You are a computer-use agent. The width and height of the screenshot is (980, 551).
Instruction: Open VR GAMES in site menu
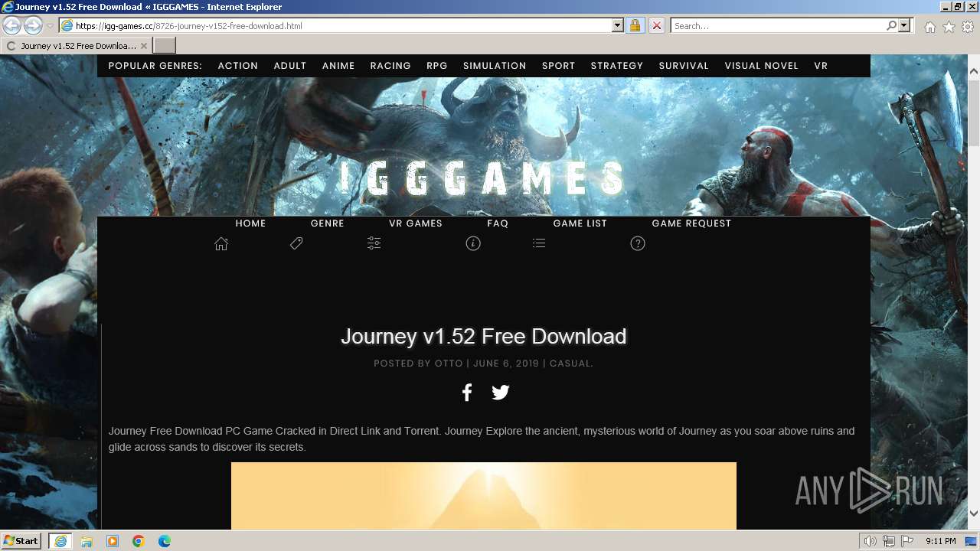pyautogui.click(x=416, y=223)
